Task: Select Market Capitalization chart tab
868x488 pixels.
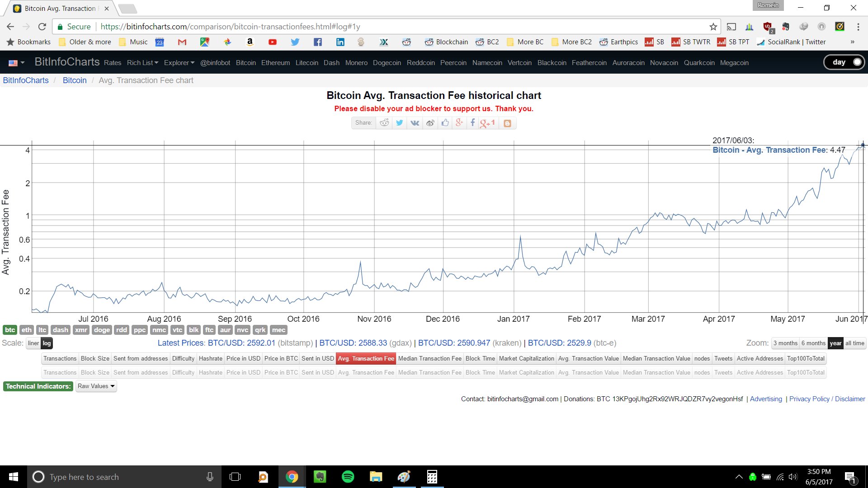Action: pyautogui.click(x=526, y=359)
